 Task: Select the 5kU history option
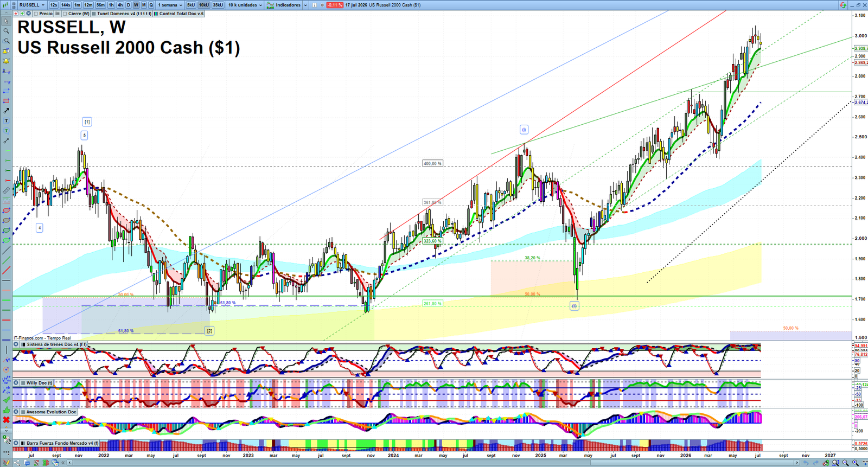coord(191,5)
